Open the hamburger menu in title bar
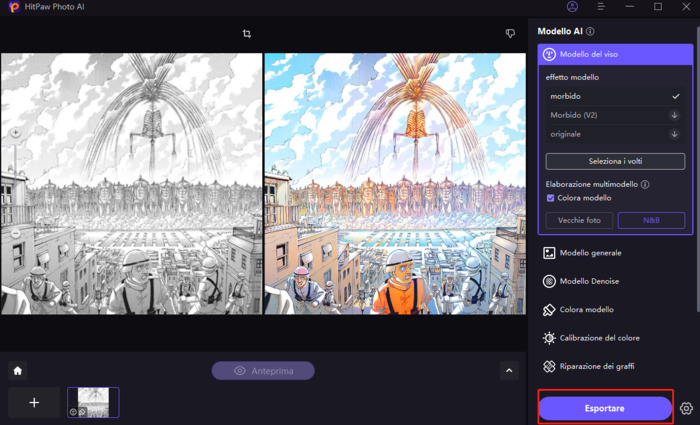 (601, 7)
